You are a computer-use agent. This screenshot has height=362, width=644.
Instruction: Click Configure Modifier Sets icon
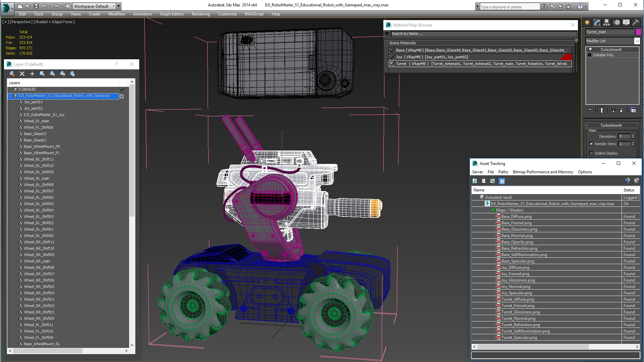point(633,110)
